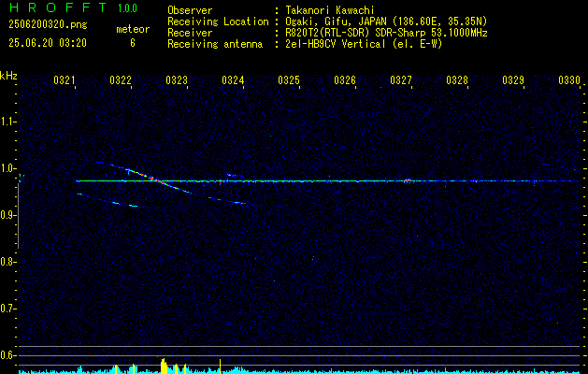Click the 0329 time marker
Image resolution: width=588 pixels, height=374 pixels.
pos(512,79)
